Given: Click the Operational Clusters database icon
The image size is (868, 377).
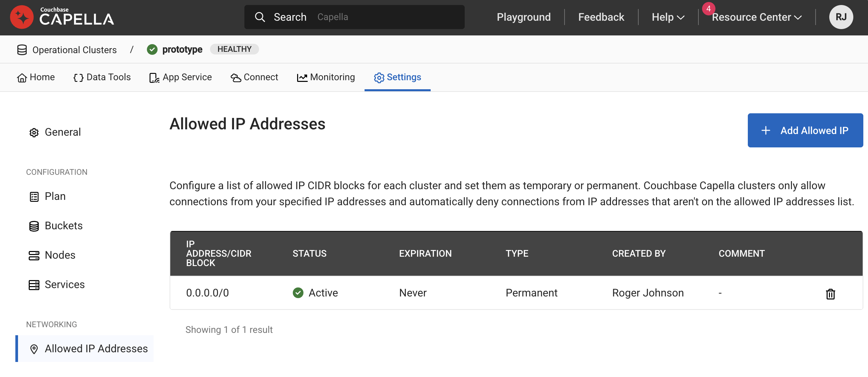Looking at the screenshot, I should [22, 50].
